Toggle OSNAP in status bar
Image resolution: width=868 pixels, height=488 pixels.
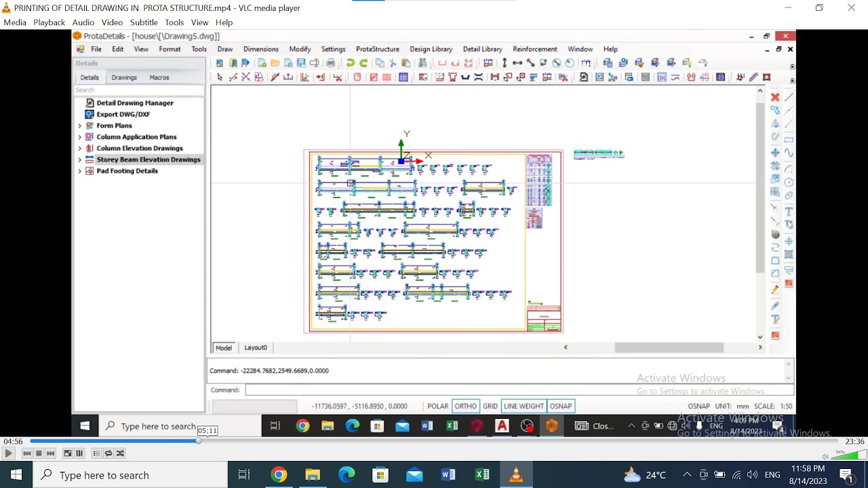(x=561, y=406)
